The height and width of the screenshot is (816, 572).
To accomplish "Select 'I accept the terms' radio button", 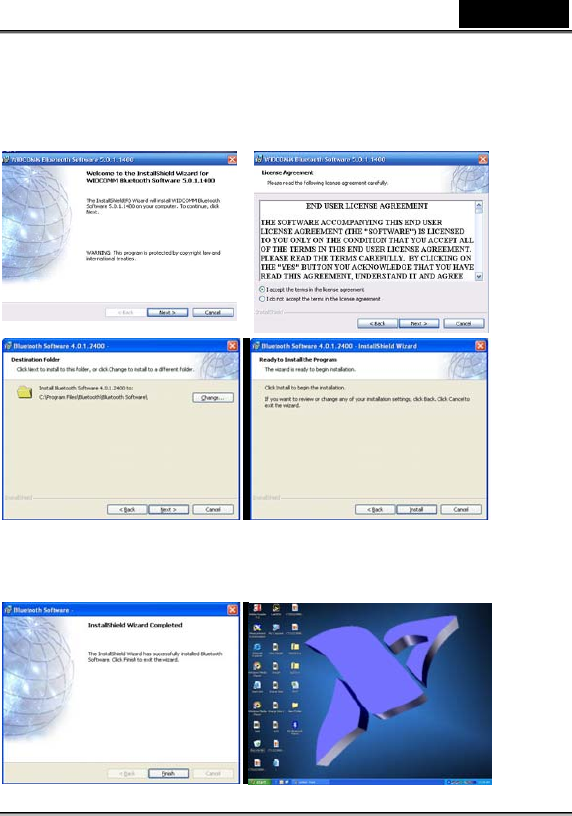I will [x=262, y=289].
